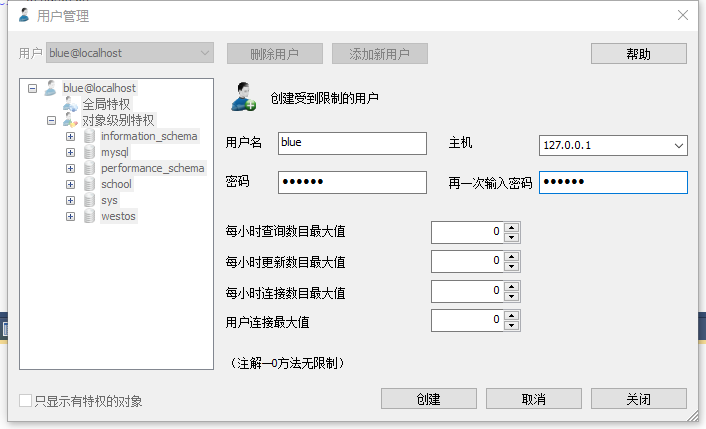
Task: Click the 取消 button
Action: (x=534, y=399)
